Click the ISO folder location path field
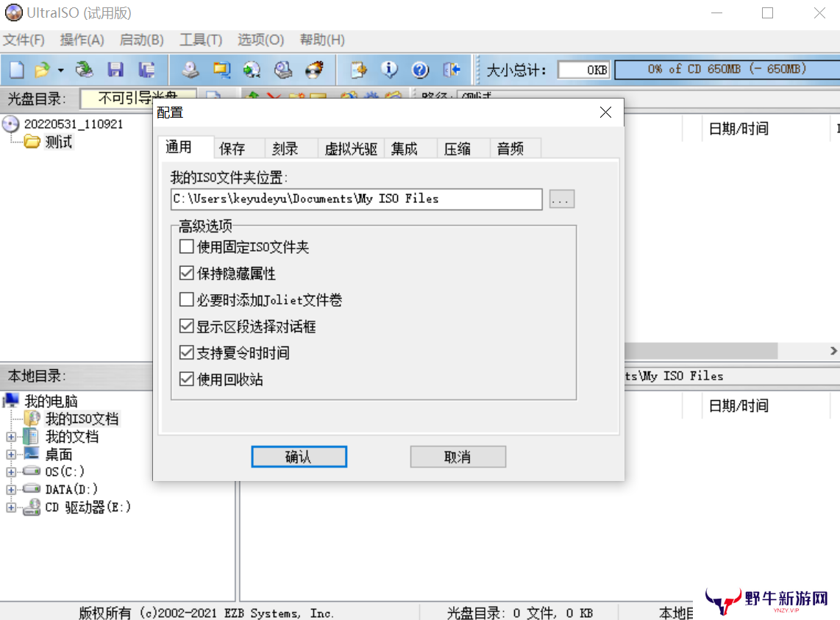Viewport: 840px width, 620px height. [356, 199]
